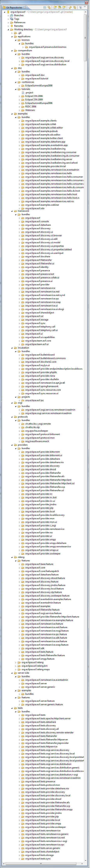The image size is (91, 868).
Task: Collapse the doc folder
Action: (x=12, y=68)
